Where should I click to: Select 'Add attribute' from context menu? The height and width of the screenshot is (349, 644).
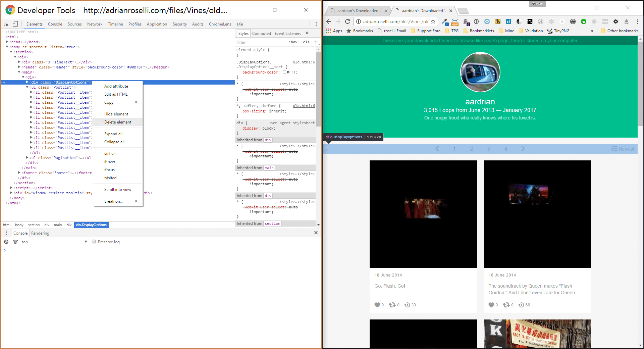(x=118, y=86)
